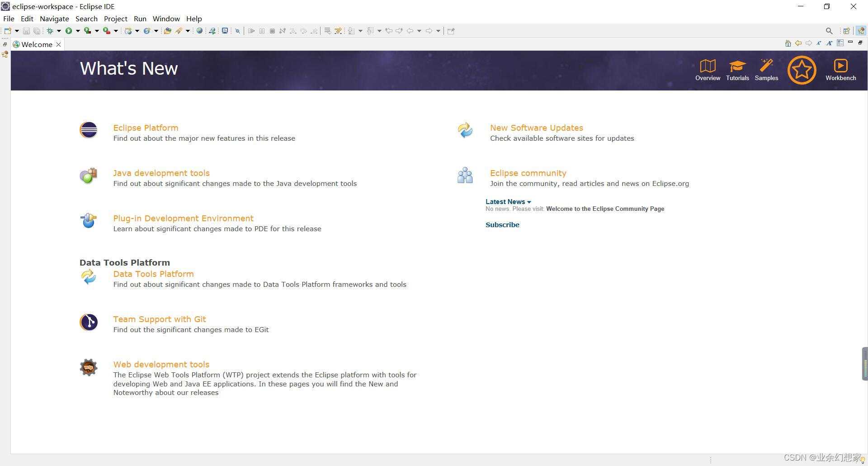Click the tip lightbulb in status bar

863,460
